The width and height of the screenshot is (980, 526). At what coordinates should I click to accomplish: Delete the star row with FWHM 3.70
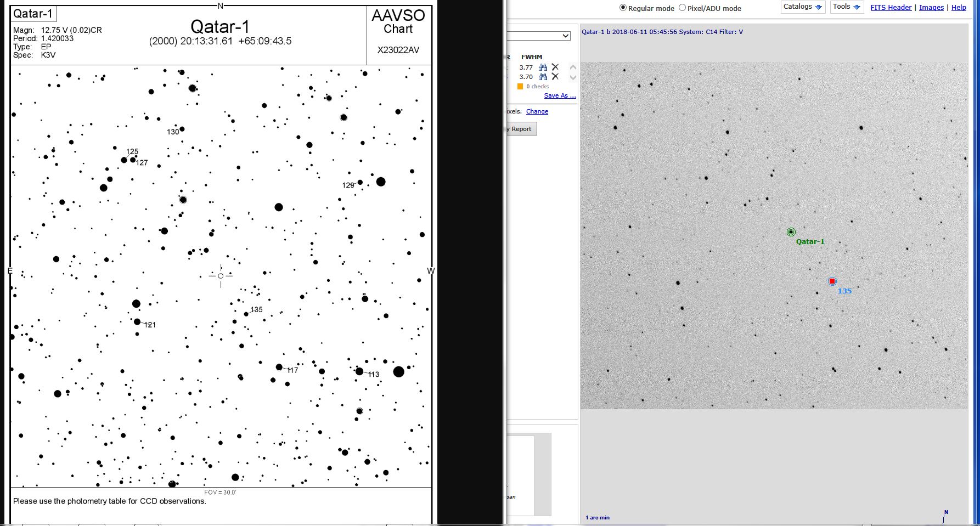[x=555, y=77]
